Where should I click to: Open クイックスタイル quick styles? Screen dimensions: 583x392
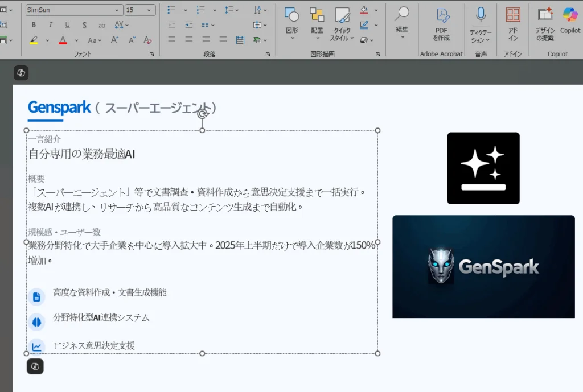point(342,24)
